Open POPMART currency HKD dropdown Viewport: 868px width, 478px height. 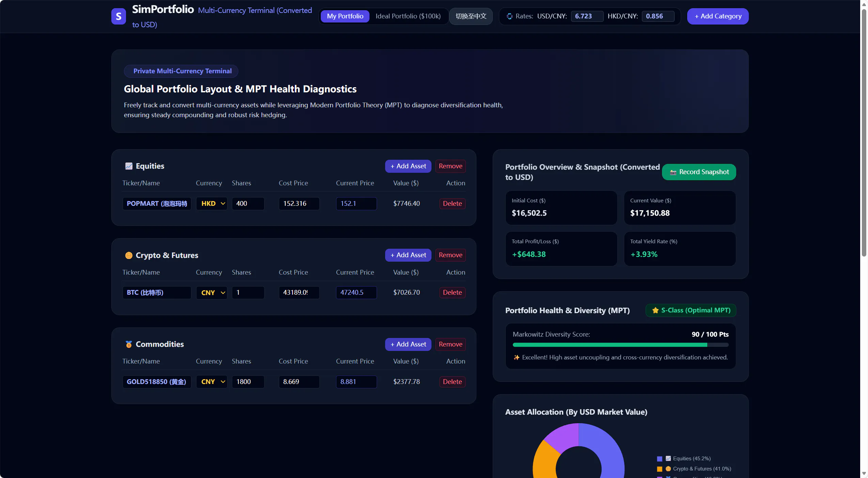tap(212, 204)
